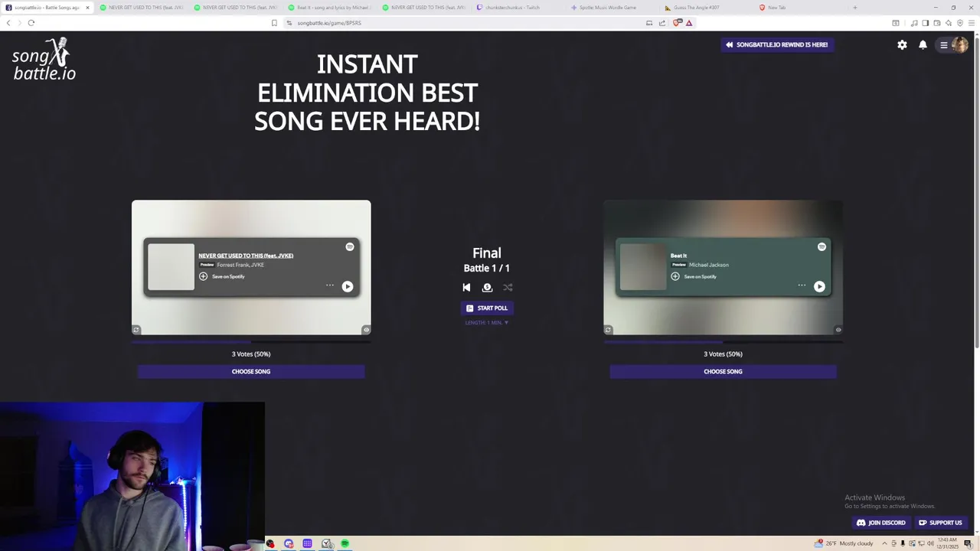Screen dimensions: 980x551
Task: Swap the left song with the refresh icon
Action: click(136, 330)
